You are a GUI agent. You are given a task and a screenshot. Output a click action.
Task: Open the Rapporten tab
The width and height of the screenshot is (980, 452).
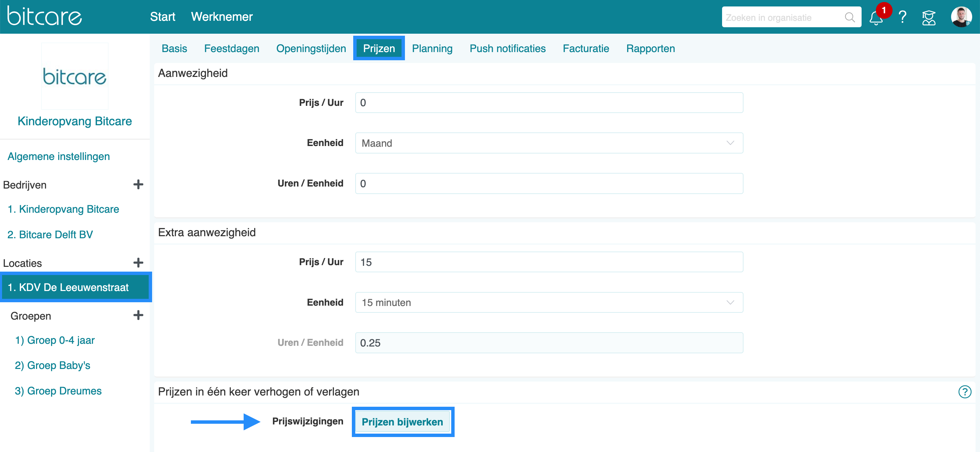[x=651, y=48]
